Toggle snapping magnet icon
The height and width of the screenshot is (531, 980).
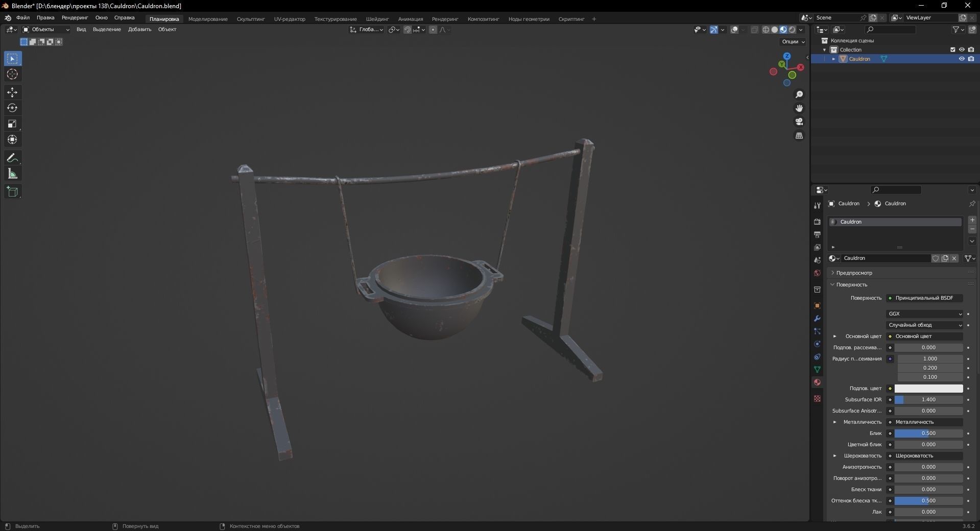pos(407,30)
